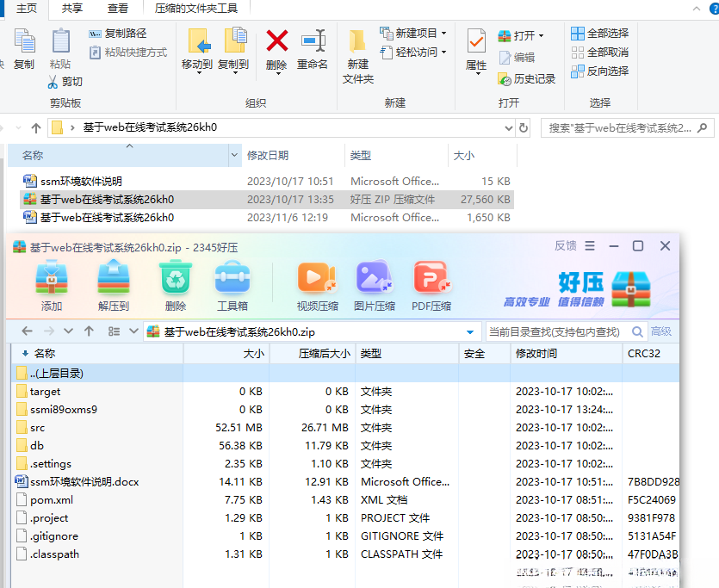Click 好压 search magnifier icon

(x=637, y=331)
